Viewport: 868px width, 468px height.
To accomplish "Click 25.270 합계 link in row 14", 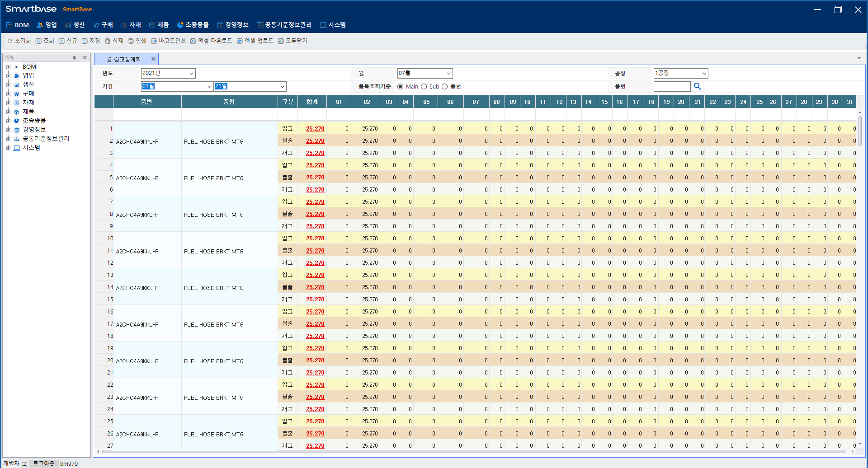I will coord(315,287).
